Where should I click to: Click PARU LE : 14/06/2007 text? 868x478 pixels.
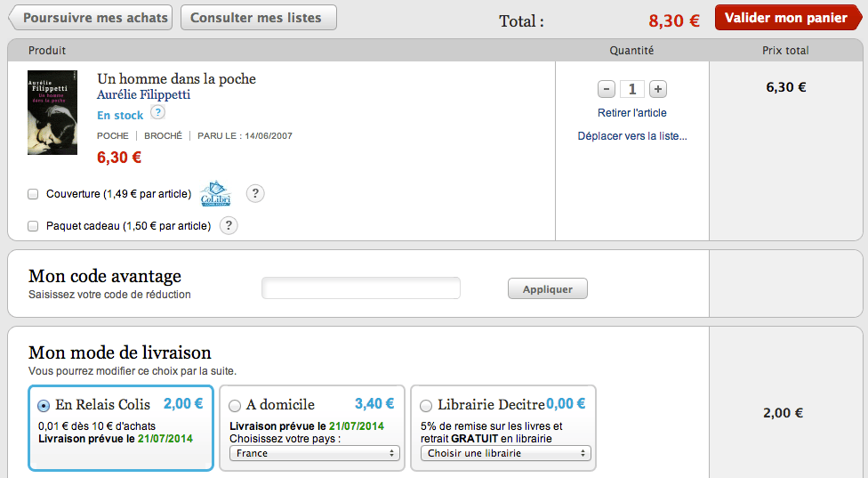pos(245,135)
